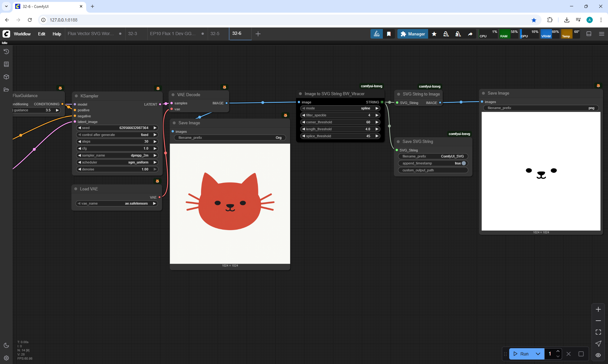Toggle link visibility eye icon

[x=598, y=355]
